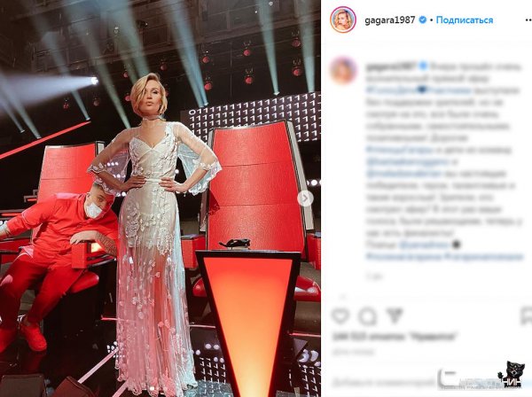
Task: Share the post with the paper plane icon
Action: pos(395,315)
